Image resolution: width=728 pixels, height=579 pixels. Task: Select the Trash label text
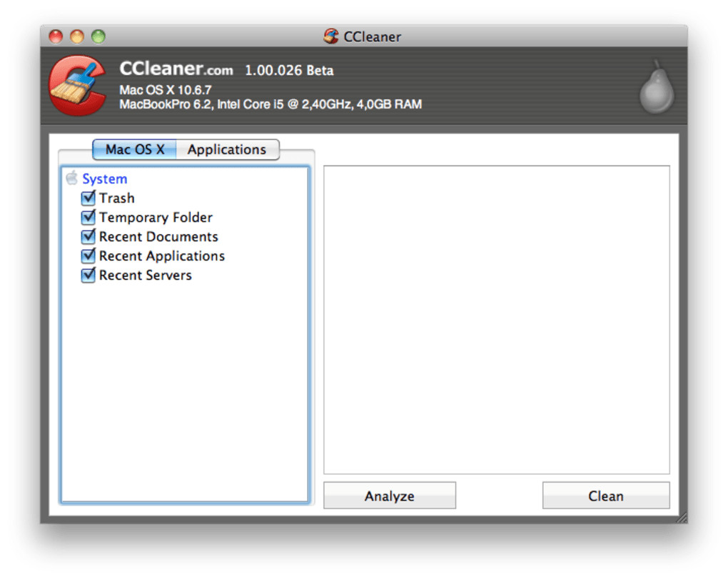117,198
